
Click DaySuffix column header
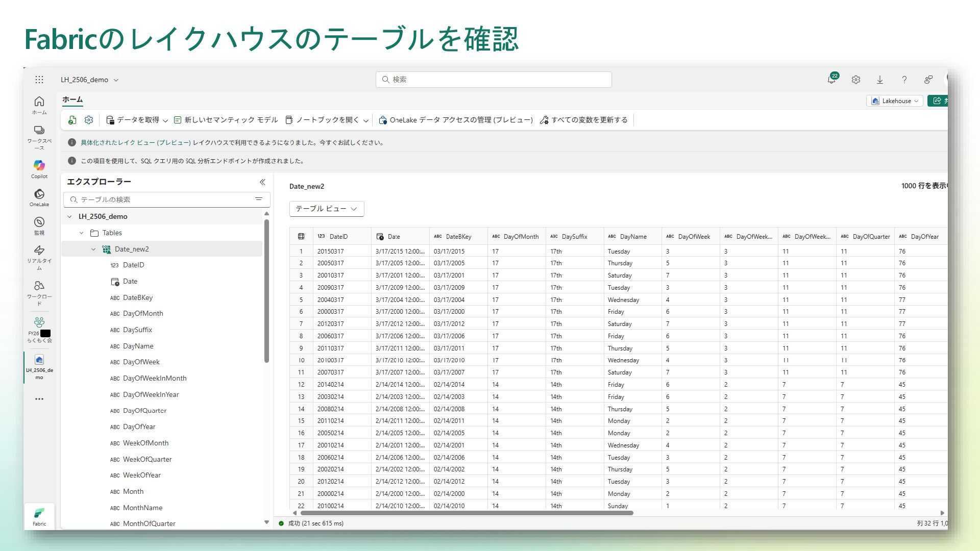(575, 237)
